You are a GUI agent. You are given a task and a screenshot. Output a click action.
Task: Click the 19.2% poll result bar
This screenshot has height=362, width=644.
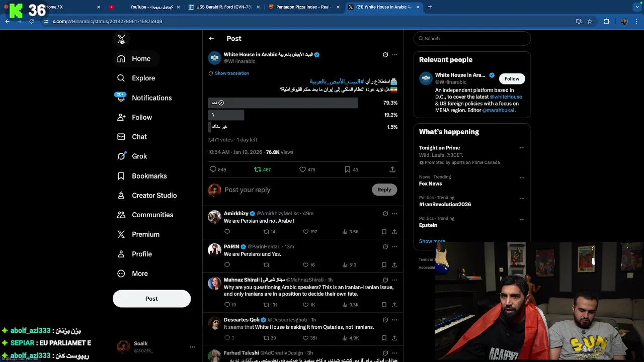[x=226, y=115]
